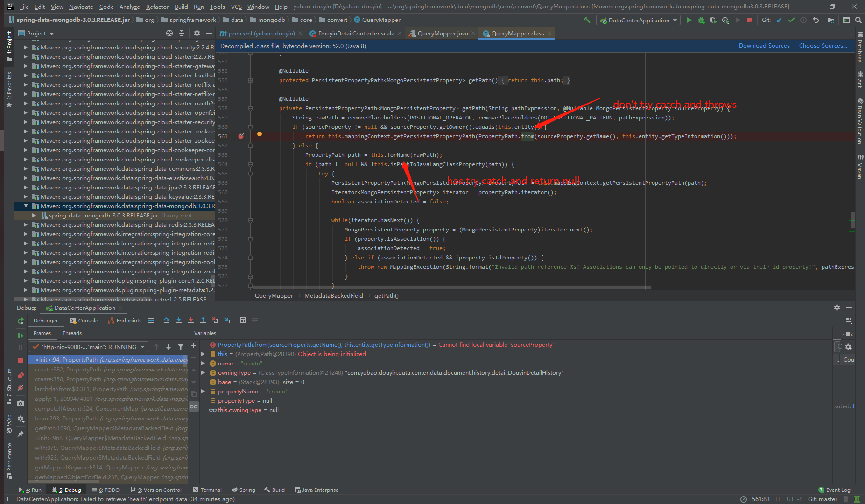Open Evaluate Expression calculator icon
Viewport: 865px width, 504px height.
(243, 320)
